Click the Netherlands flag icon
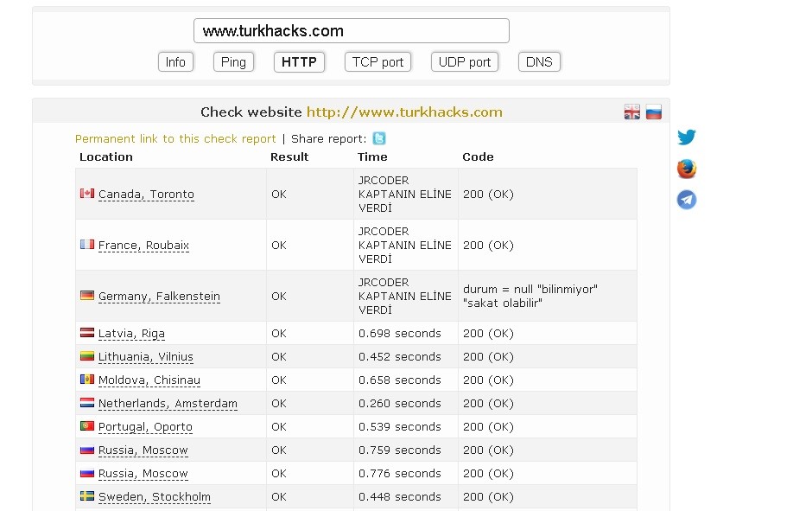Viewport: 812px width, 511px height. tap(87, 403)
